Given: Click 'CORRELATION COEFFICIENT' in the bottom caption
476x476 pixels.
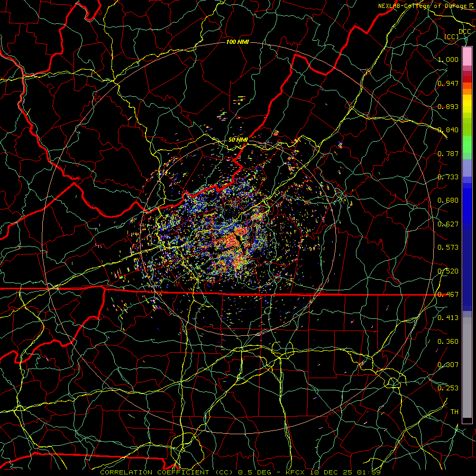Looking at the screenshot, I should click(x=154, y=472).
